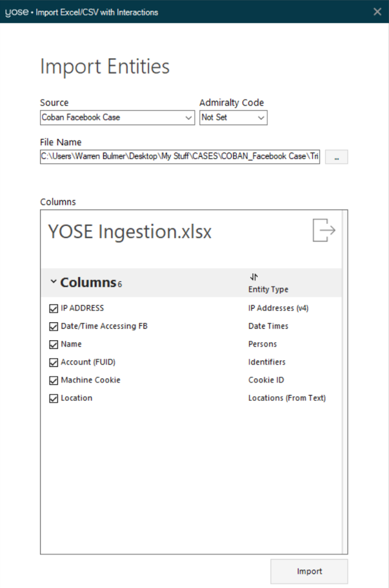Select the IP Addresses (v4) entity type
The width and height of the screenshot is (389, 588).
click(278, 309)
